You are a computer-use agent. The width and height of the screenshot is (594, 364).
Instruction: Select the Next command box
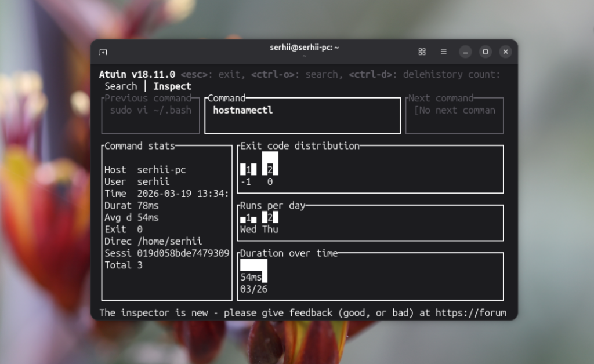454,115
